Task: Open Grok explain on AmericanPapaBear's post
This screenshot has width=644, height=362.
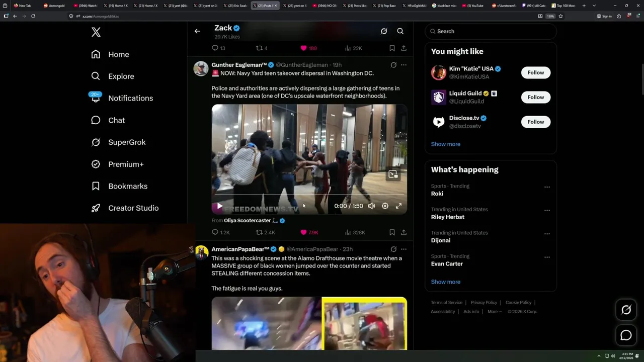Action: pyautogui.click(x=393, y=249)
